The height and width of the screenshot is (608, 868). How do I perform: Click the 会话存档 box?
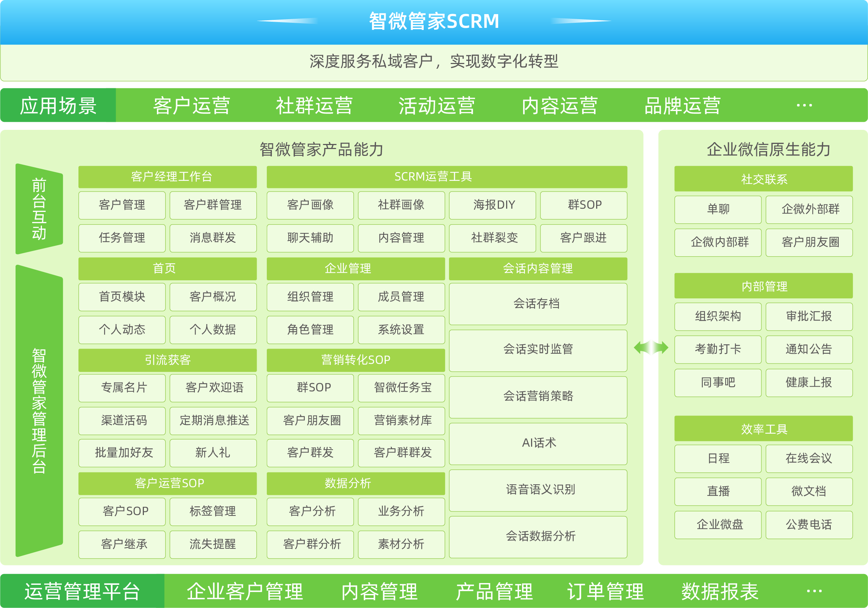[x=538, y=304]
